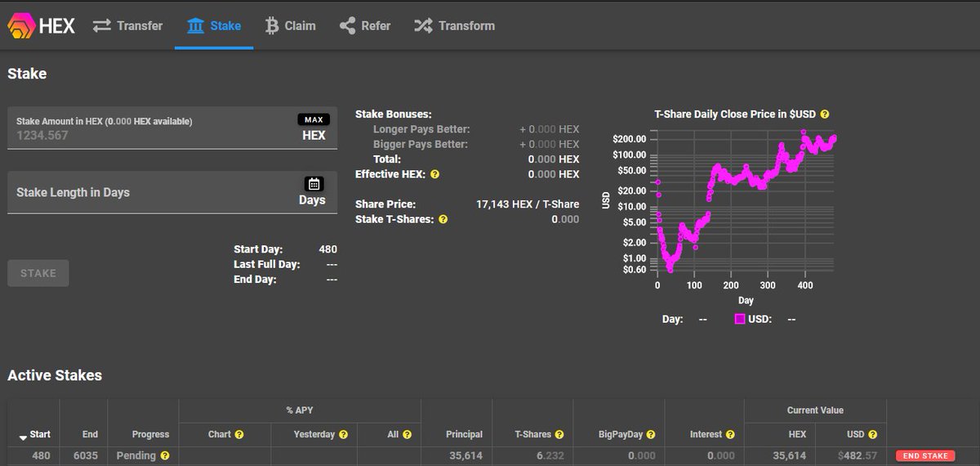Open the Claim tab
This screenshot has height=466, width=980.
click(291, 25)
